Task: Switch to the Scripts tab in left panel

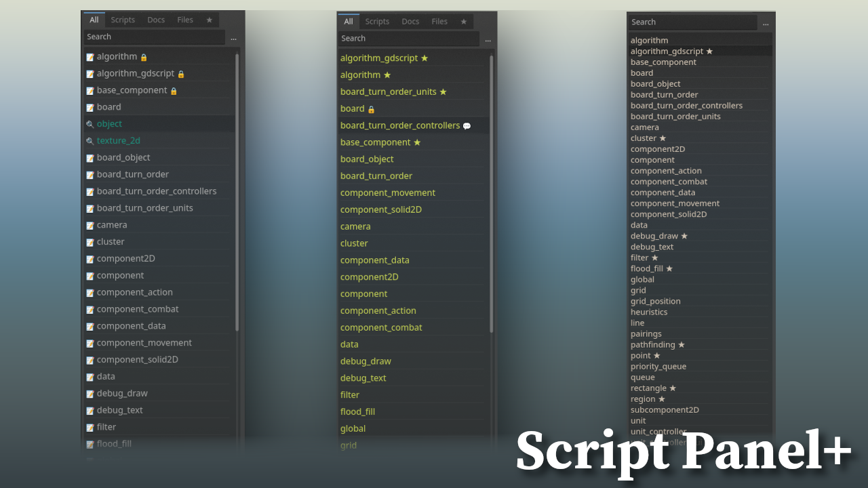Action: (123, 20)
